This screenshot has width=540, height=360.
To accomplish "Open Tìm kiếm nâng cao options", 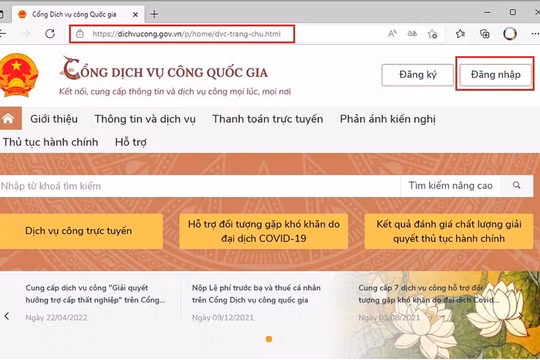I will pos(450,186).
